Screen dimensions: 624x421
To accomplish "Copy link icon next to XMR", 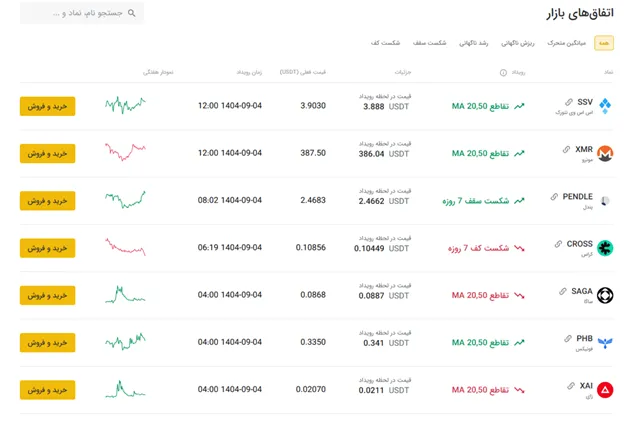I will click(566, 149).
